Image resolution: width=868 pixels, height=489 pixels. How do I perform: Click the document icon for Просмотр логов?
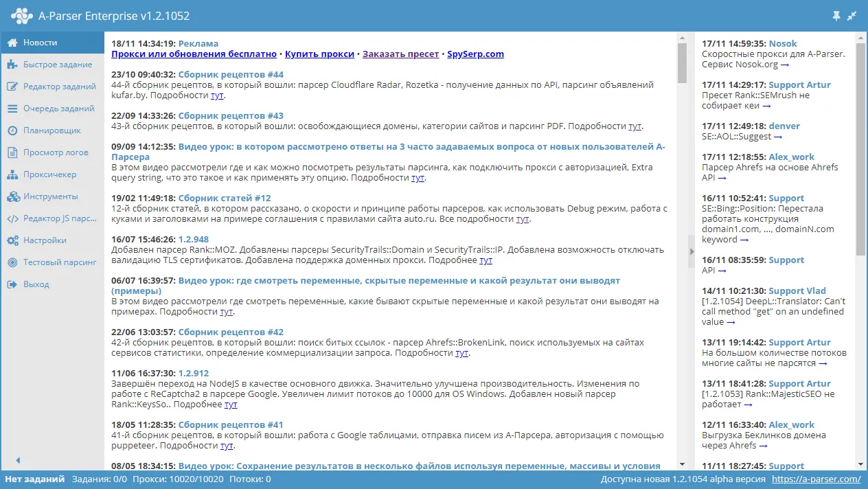[12, 152]
